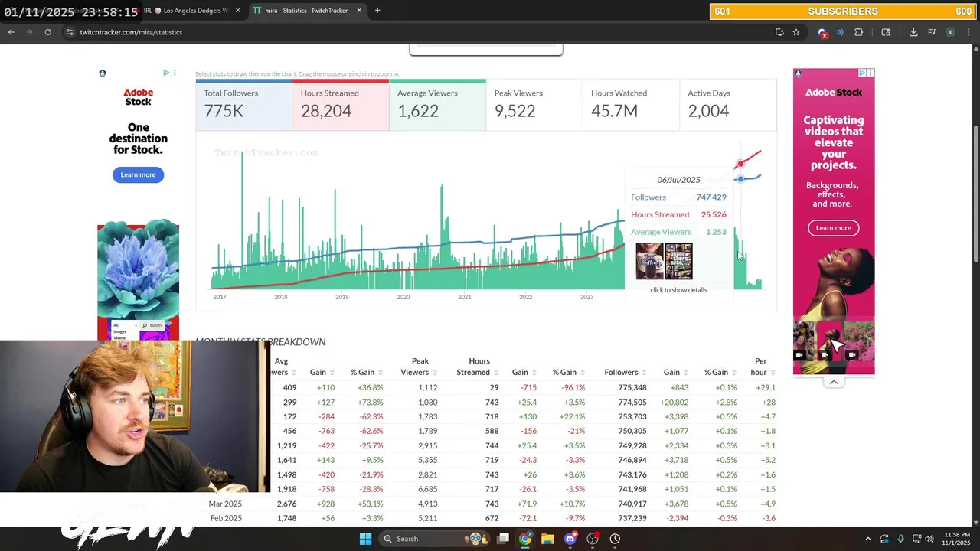Screen dimensions: 980x551
Task: Click the Mar 2025 row label
Action: pyautogui.click(x=225, y=504)
